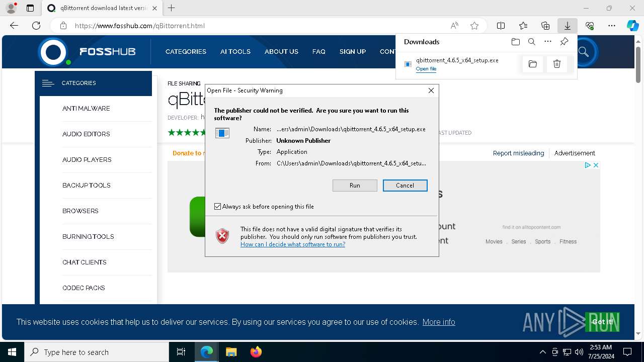Click taskbar search box
The image size is (644, 362).
coord(97,352)
